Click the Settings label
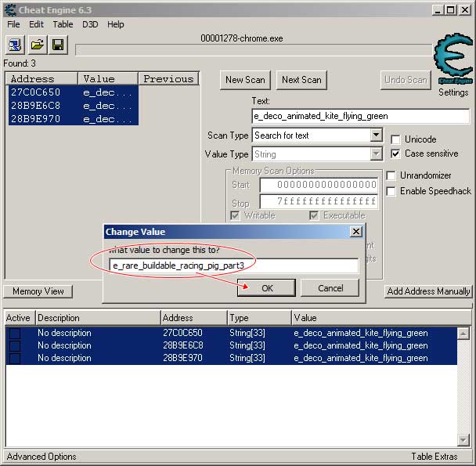Viewport: 476px width, 466px height. 453,92
